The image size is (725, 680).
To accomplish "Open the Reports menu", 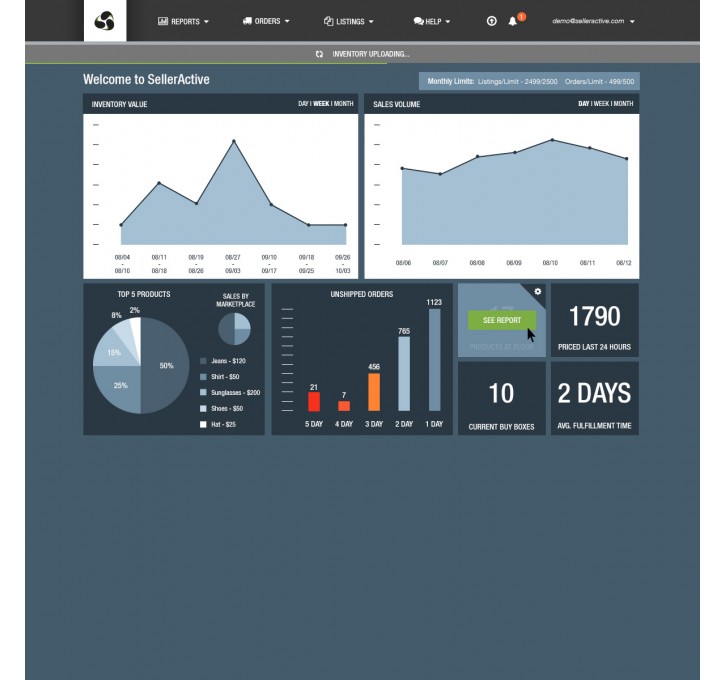I will pos(184,21).
